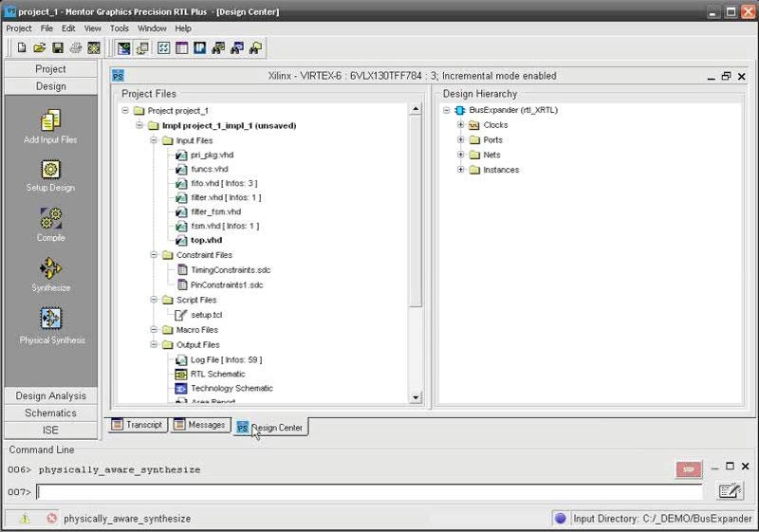The height and width of the screenshot is (532, 759).
Task: Open the Design Analysis sidebar section
Action: (51, 395)
